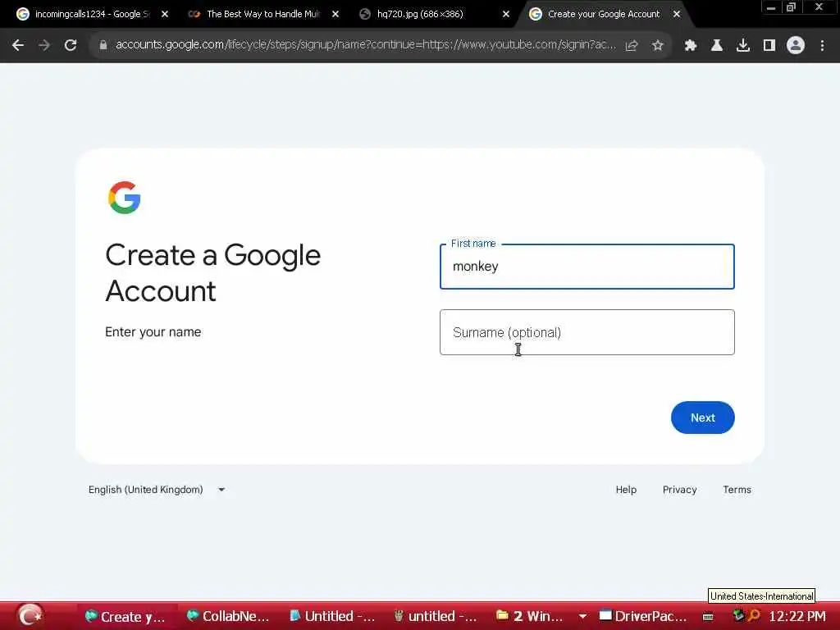The image size is (840, 630).
Task: Reload the page with the refresh icon
Action: click(71, 46)
